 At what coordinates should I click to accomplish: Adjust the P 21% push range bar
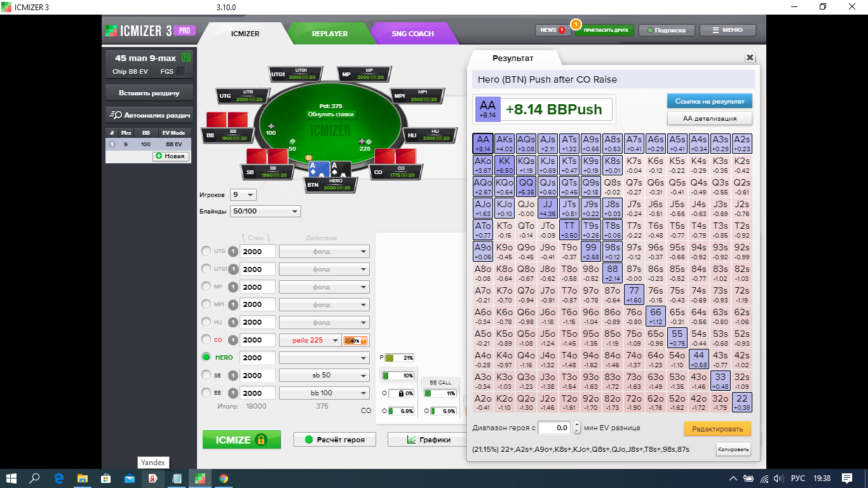click(x=400, y=358)
